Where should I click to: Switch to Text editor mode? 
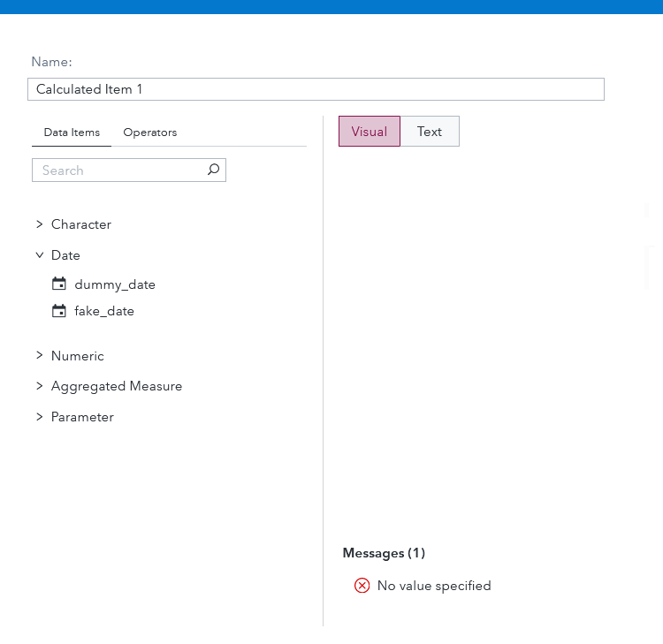430,132
